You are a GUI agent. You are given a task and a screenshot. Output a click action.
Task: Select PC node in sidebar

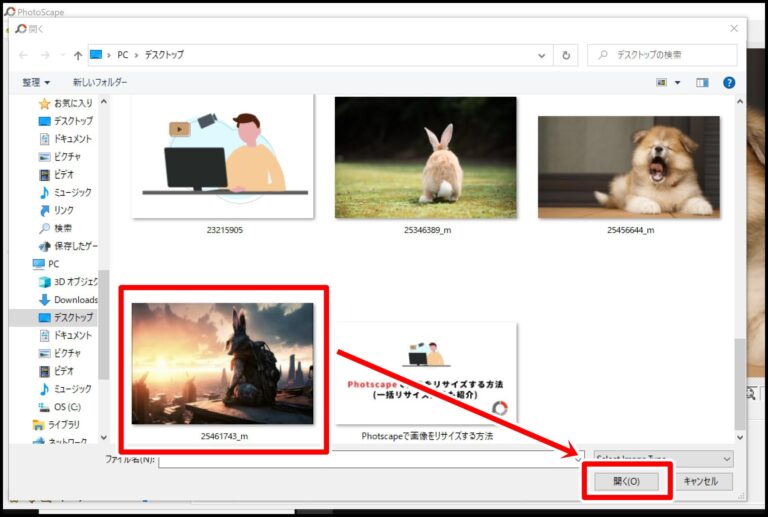[46, 264]
